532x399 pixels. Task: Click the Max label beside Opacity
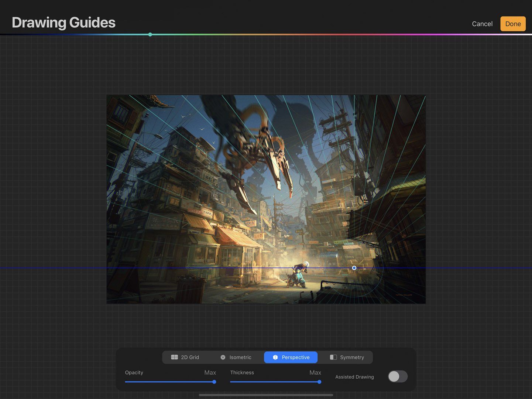210,372
